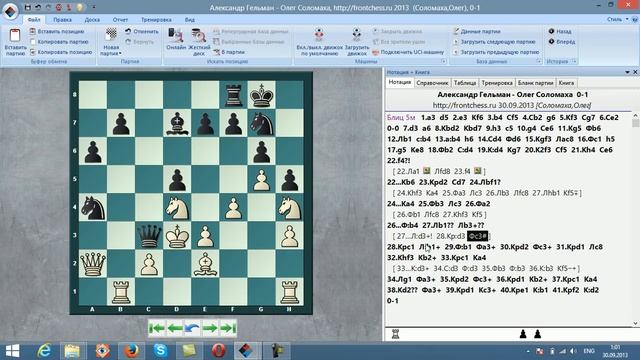The height and width of the screenshot is (360, 640).
Task: Click the blue take-back move arrow
Action: (x=192, y=328)
